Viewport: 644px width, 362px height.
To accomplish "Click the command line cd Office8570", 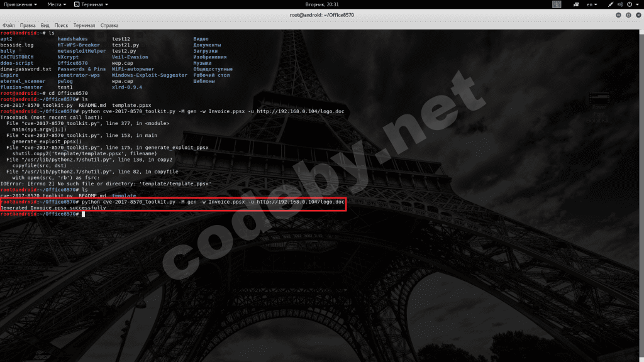I will (x=68, y=93).
